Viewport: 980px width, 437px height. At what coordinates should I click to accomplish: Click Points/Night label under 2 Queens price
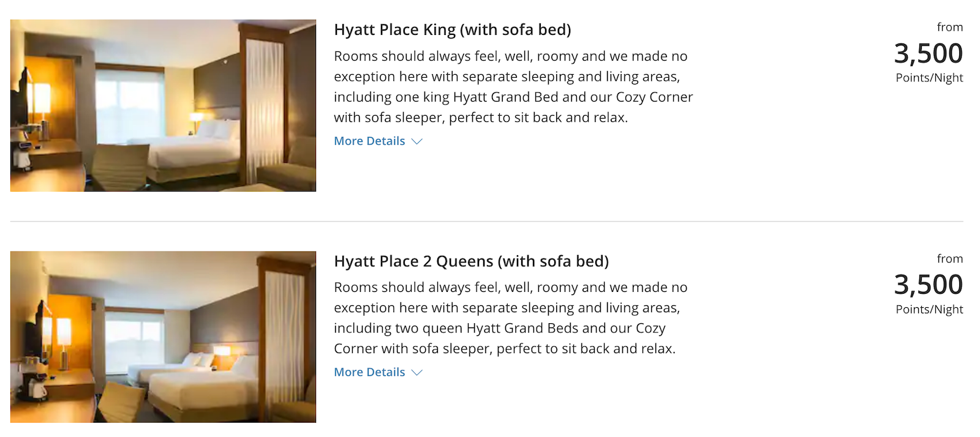(929, 309)
